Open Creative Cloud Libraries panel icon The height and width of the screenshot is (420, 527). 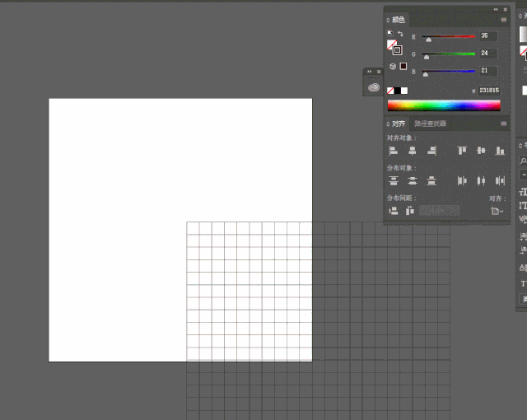click(374, 86)
